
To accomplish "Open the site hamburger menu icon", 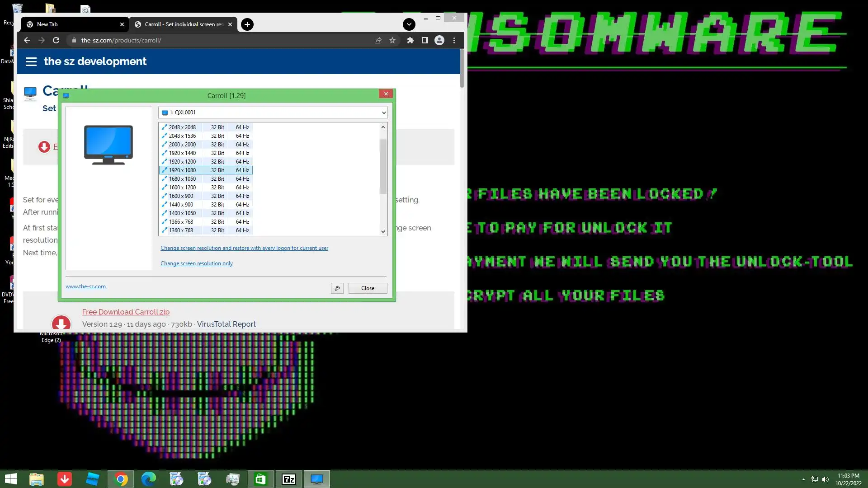I will click(x=31, y=61).
